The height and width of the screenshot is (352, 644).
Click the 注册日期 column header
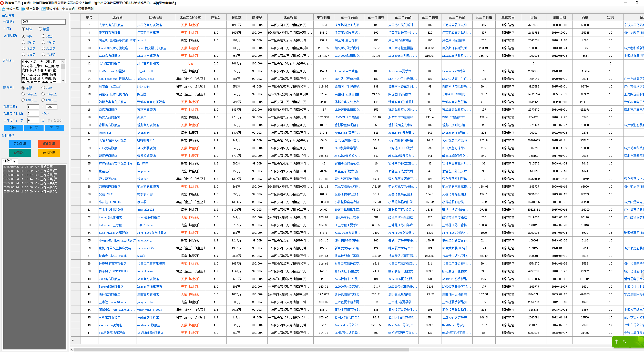559,17
